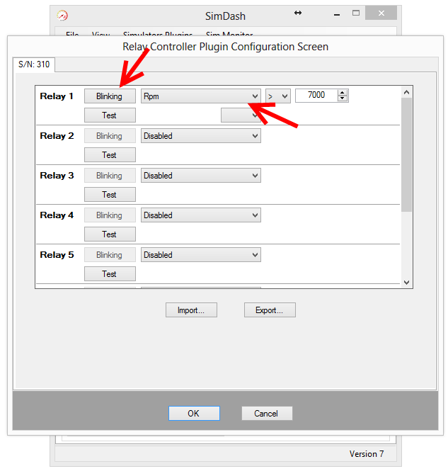This screenshot has width=448, height=476.
Task: Confirm settings with the OK button
Action: tap(194, 414)
